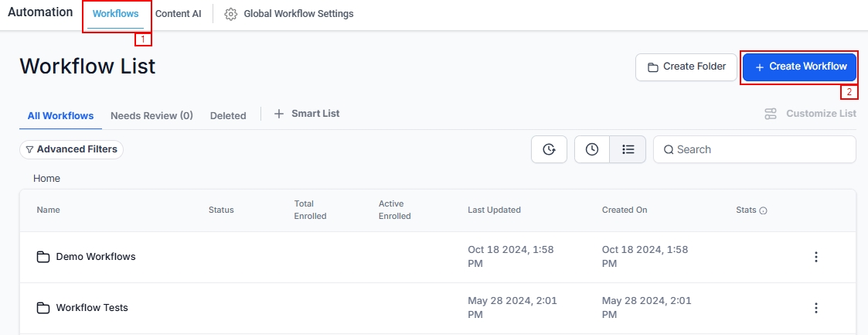Image resolution: width=868 pixels, height=335 pixels.
Task: Switch to the Content AI tab
Action: (x=178, y=14)
